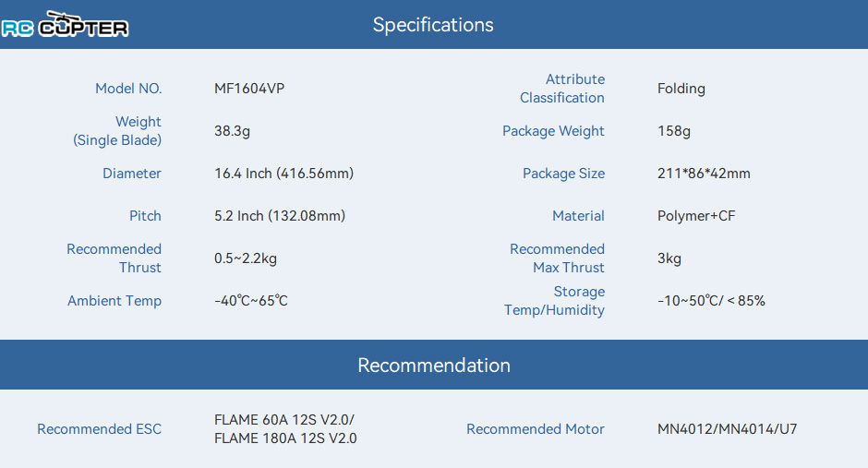868x468 pixels.
Task: Select the Model NO. label
Action: tap(128, 89)
